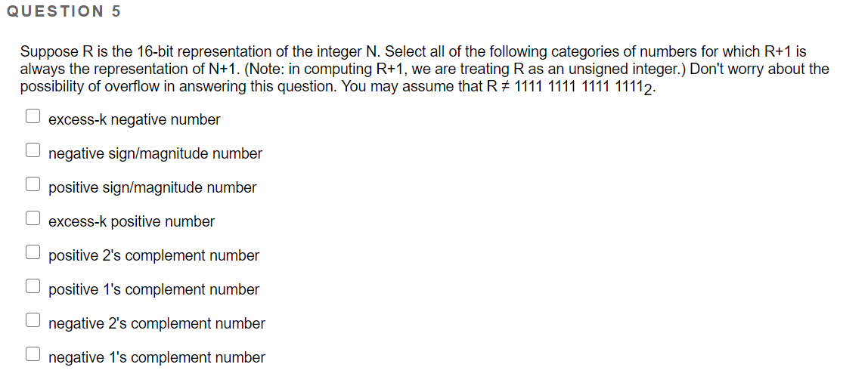Screen dimensions: 868x389
Task: Click the 'excess-k negative number' label text
Action: 135,119
